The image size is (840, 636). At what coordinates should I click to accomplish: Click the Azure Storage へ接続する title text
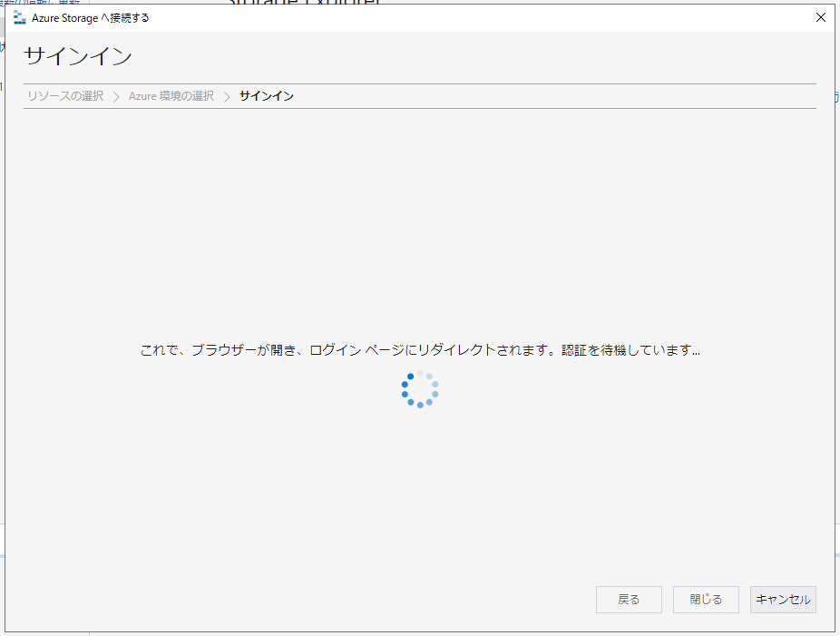[90, 17]
